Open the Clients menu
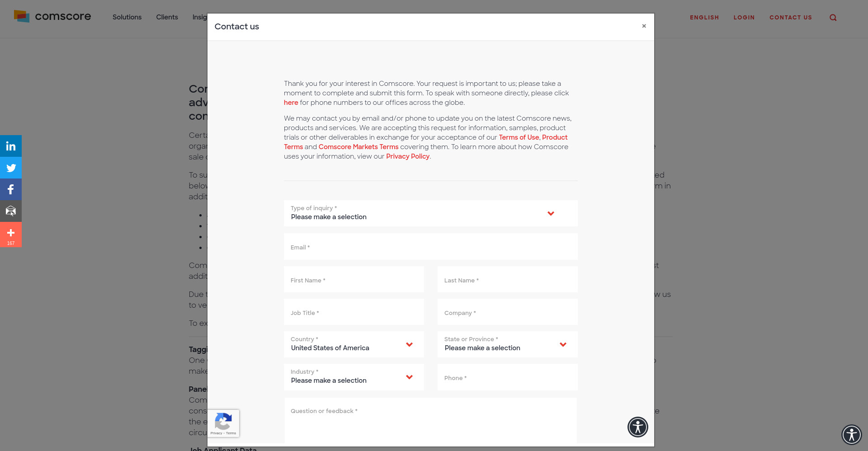This screenshot has height=451, width=868. coord(167,17)
